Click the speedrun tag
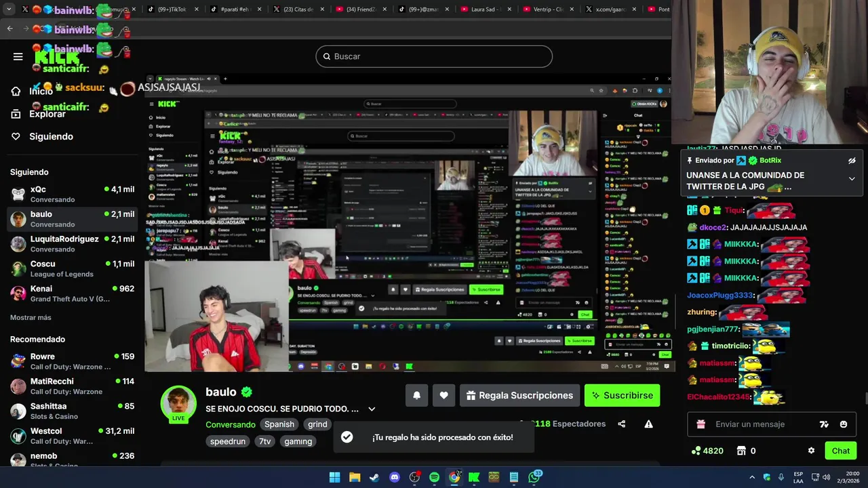The image size is (868, 488). point(228,441)
